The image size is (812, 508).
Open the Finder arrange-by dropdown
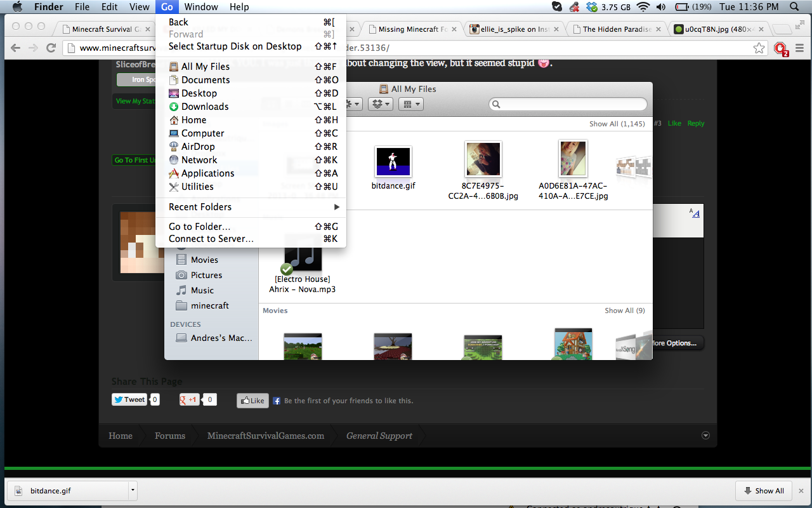point(411,104)
